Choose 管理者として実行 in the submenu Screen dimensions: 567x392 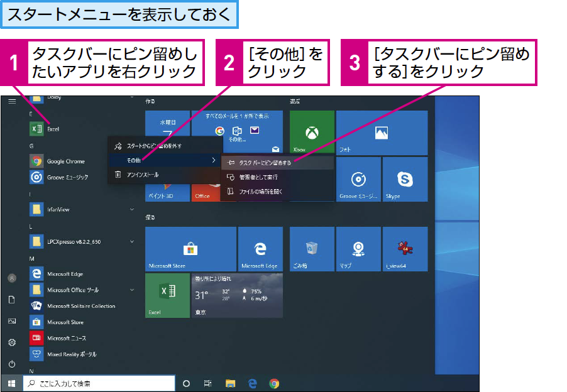(277, 177)
